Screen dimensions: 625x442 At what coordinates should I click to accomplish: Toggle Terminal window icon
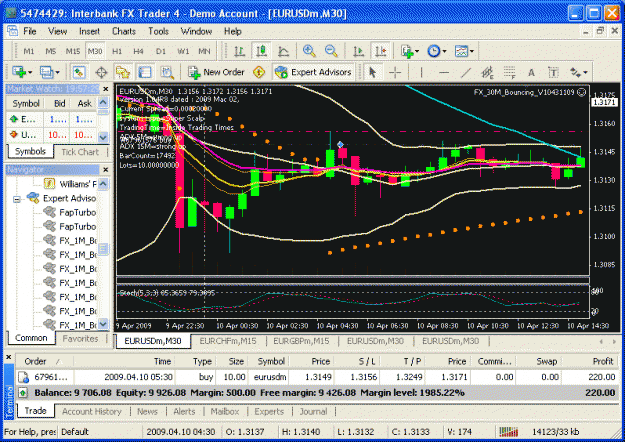[145, 72]
